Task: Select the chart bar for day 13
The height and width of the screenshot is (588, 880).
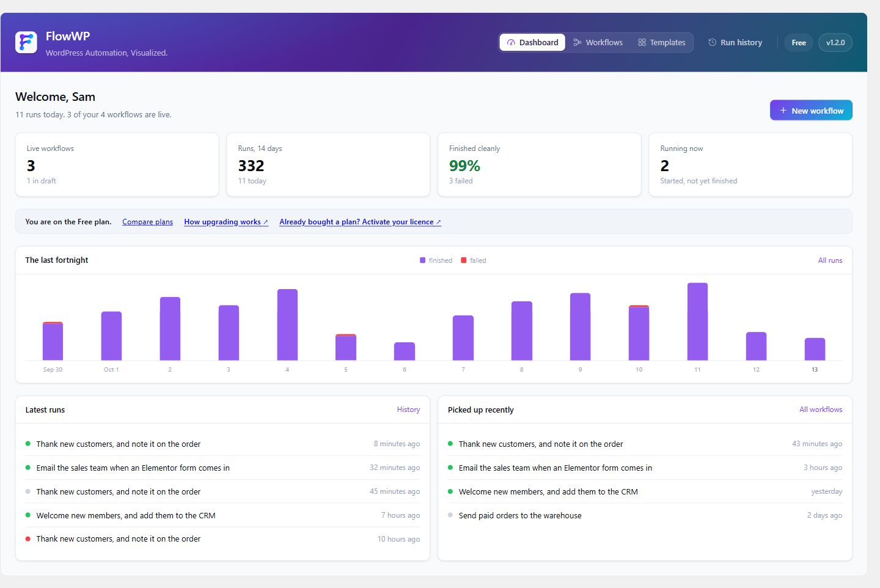Action: click(x=815, y=349)
